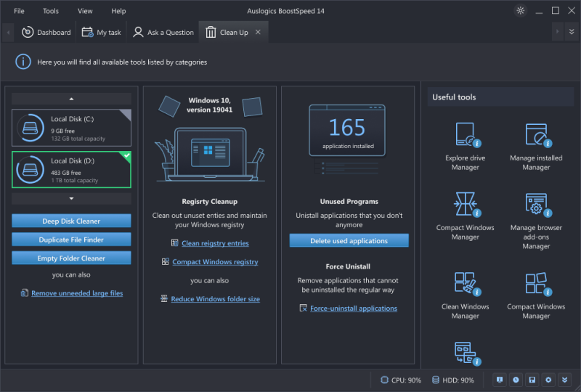The height and width of the screenshot is (392, 581).
Task: Click the Unused Programs heading
Action: click(349, 202)
